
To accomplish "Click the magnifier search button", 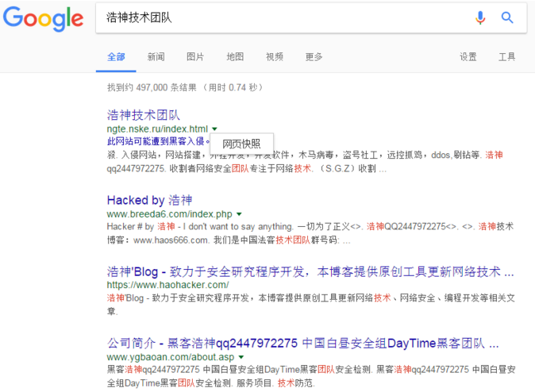I will [507, 17].
